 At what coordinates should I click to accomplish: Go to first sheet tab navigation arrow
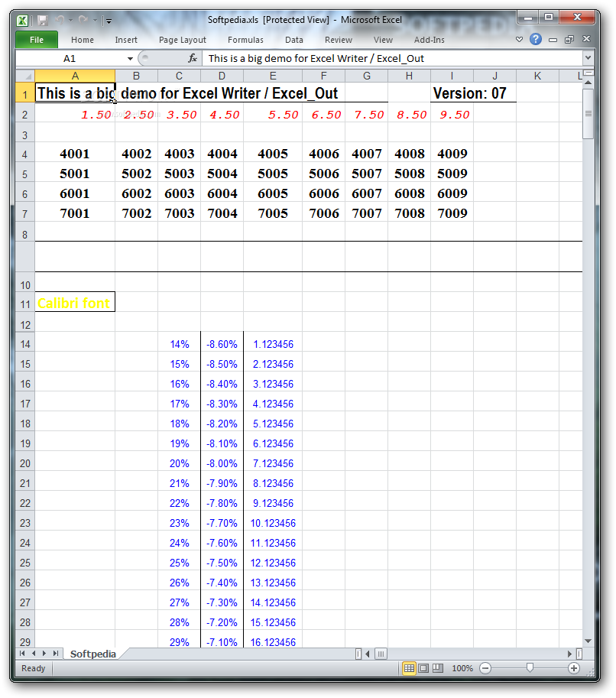click(x=22, y=653)
